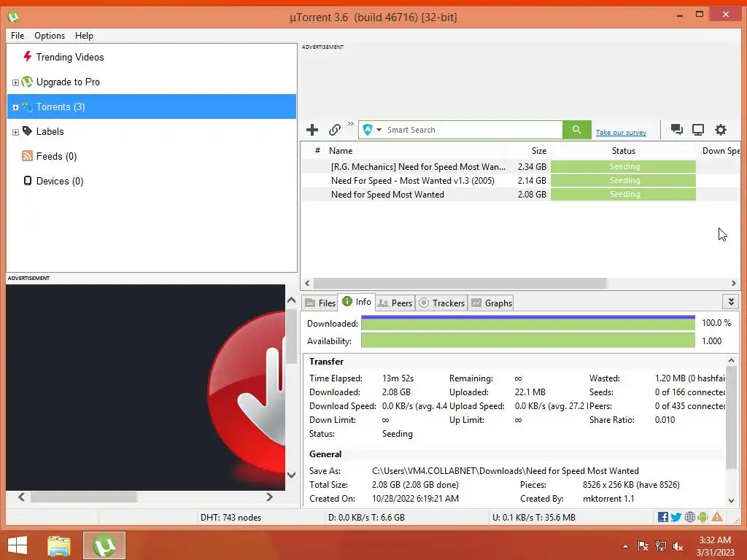Click the green search magnifier button

pyautogui.click(x=576, y=130)
